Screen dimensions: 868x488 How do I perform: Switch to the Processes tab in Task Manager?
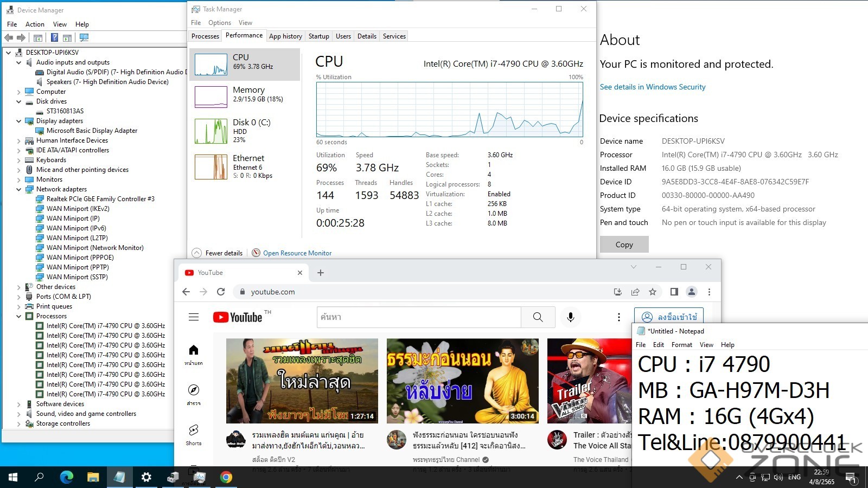click(x=205, y=36)
